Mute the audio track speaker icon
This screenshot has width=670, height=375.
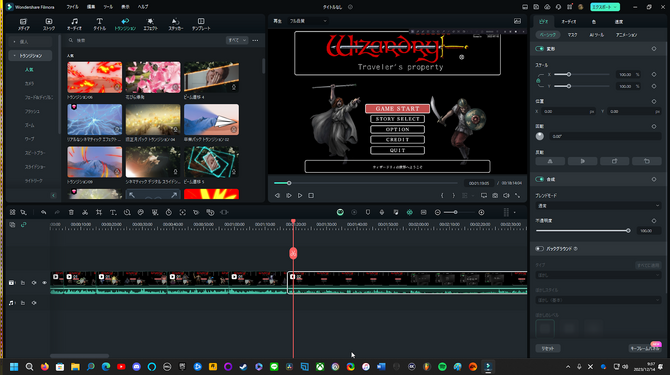[x=34, y=303]
